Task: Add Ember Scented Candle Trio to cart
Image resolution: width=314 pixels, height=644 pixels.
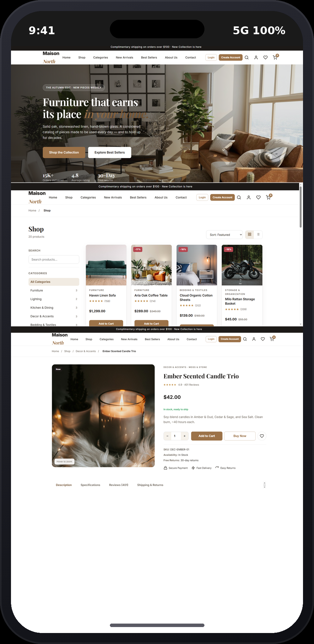Action: pyautogui.click(x=207, y=436)
